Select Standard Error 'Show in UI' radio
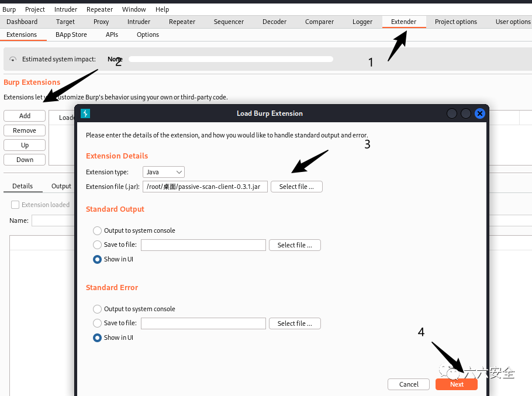This screenshot has height=396, width=532. pos(98,338)
